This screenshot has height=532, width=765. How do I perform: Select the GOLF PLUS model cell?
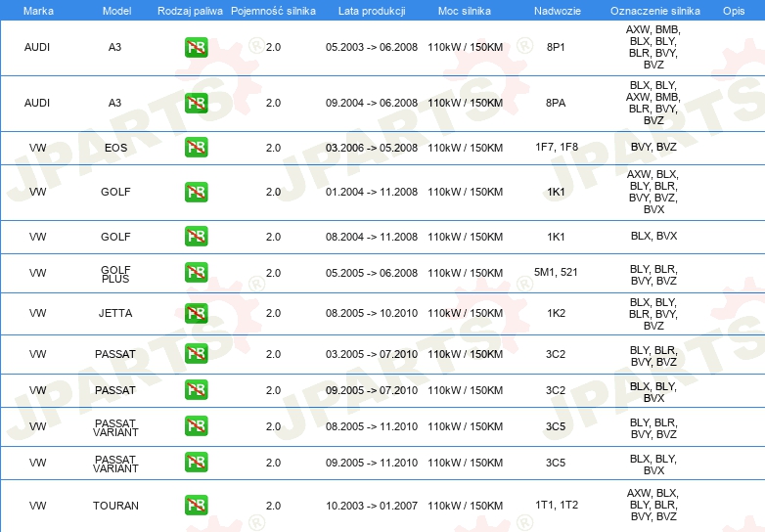click(115, 274)
